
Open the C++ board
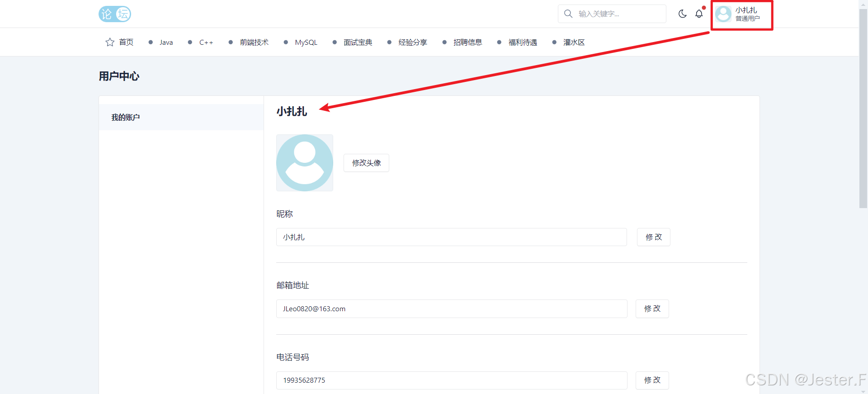pyautogui.click(x=206, y=42)
